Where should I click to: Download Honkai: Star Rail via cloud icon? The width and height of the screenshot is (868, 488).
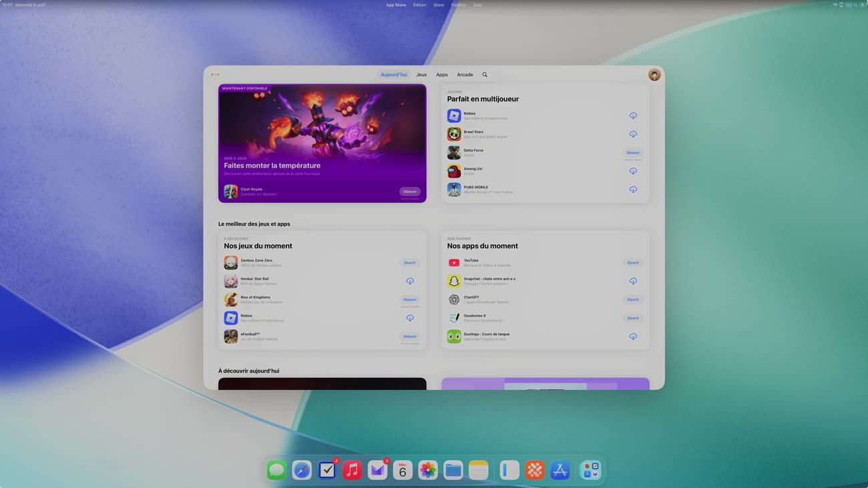[410, 281]
